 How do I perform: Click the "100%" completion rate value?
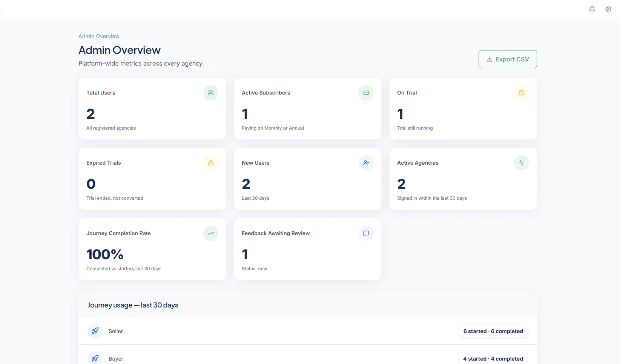click(105, 254)
